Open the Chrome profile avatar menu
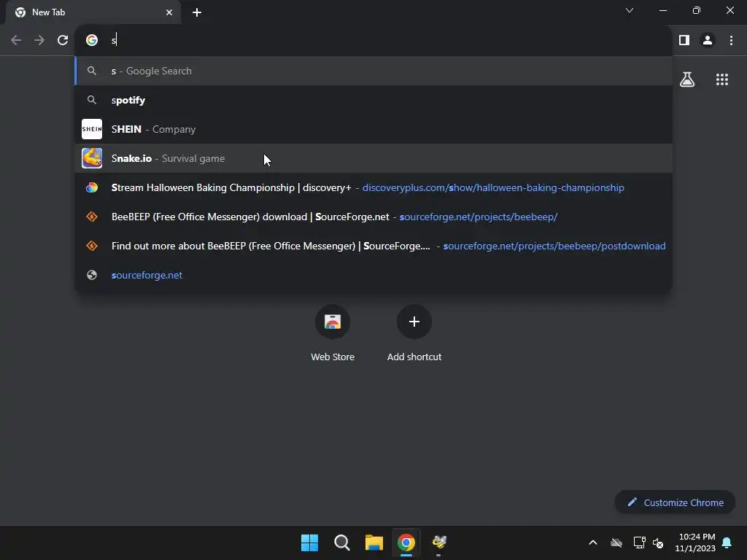 pos(708,41)
